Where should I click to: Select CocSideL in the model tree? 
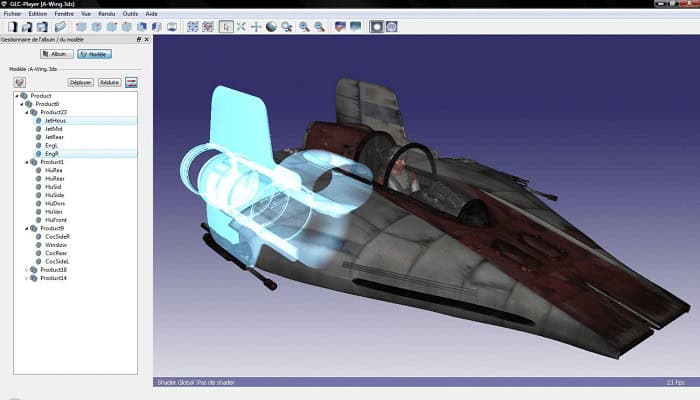(57, 262)
